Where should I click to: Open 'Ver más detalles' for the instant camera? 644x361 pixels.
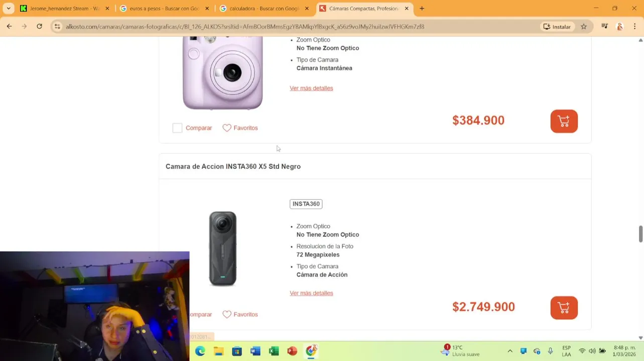point(311,88)
